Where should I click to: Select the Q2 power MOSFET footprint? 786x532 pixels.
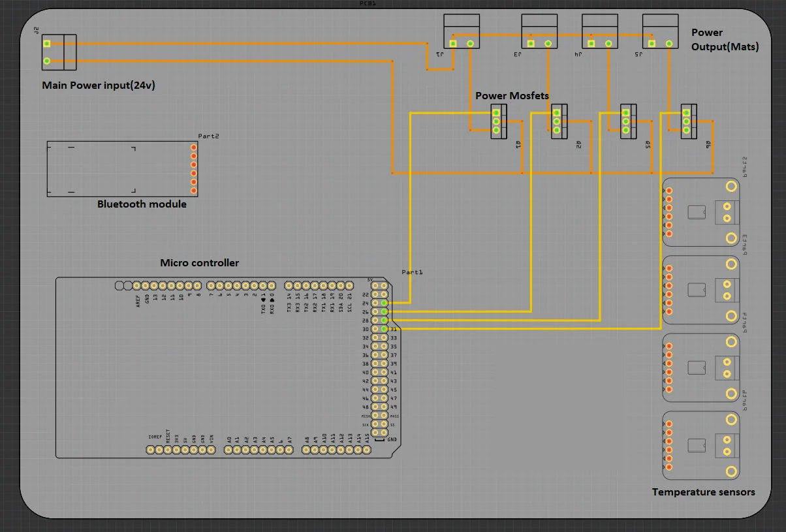click(559, 121)
